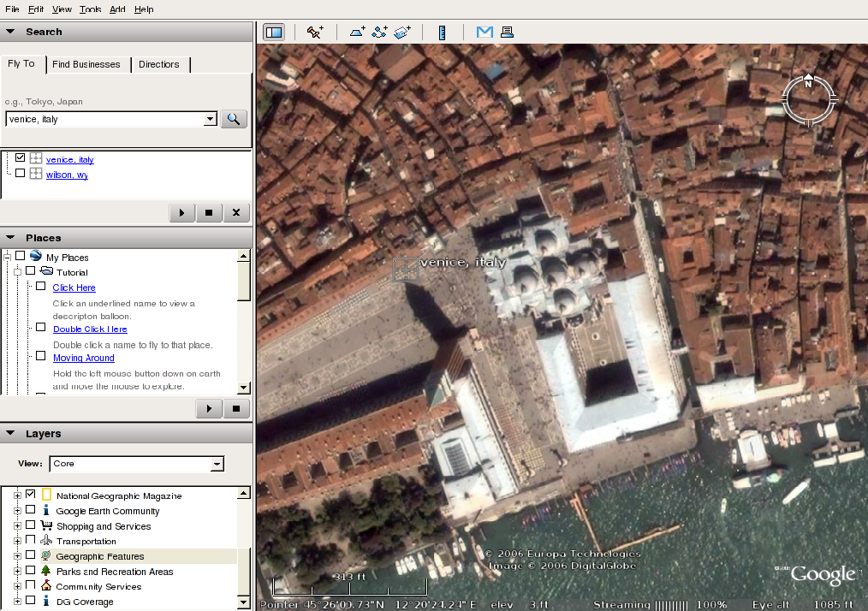Viewport: 868px width, 611px height.
Task: Open the Tools menu
Action: coord(90,9)
